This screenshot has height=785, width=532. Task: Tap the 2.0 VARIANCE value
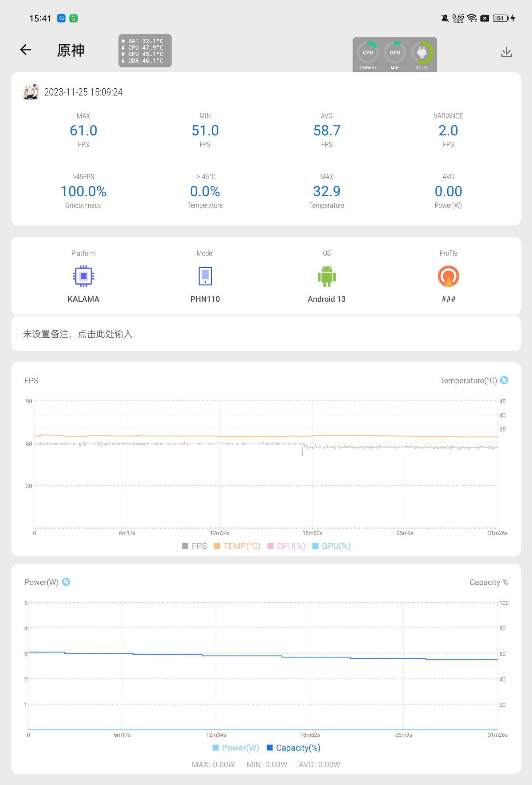click(x=448, y=130)
